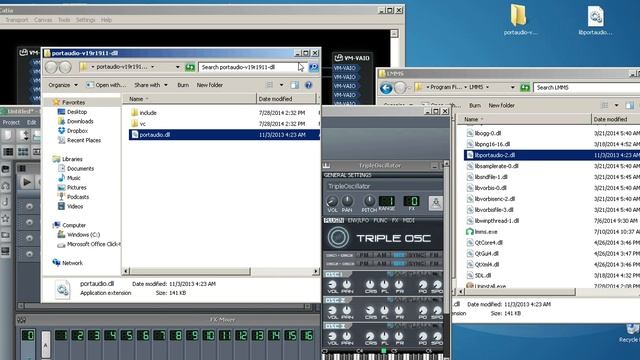Viewport: 640px width, 360px height.
Task: Select PM modulation for OSC1+OSC2
Action: tap(363, 255)
